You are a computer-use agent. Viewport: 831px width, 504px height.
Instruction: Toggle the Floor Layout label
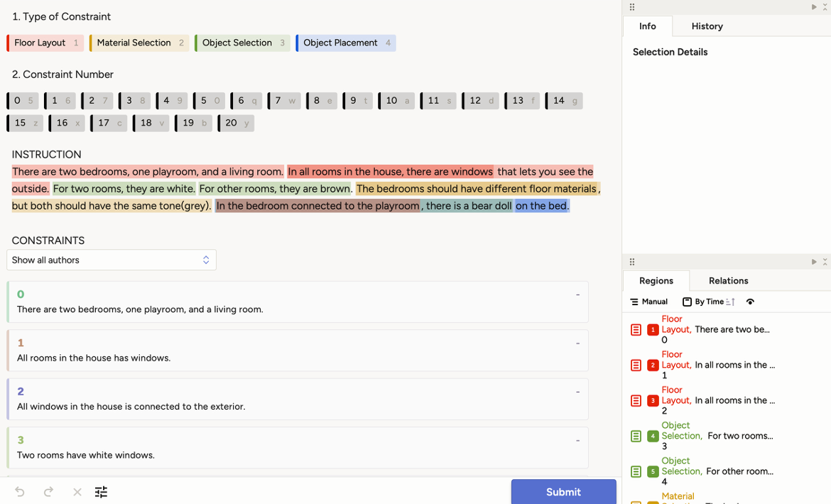coord(45,43)
